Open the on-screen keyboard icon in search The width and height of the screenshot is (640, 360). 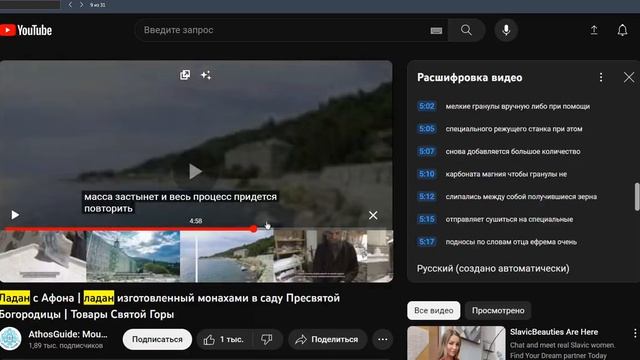436,31
